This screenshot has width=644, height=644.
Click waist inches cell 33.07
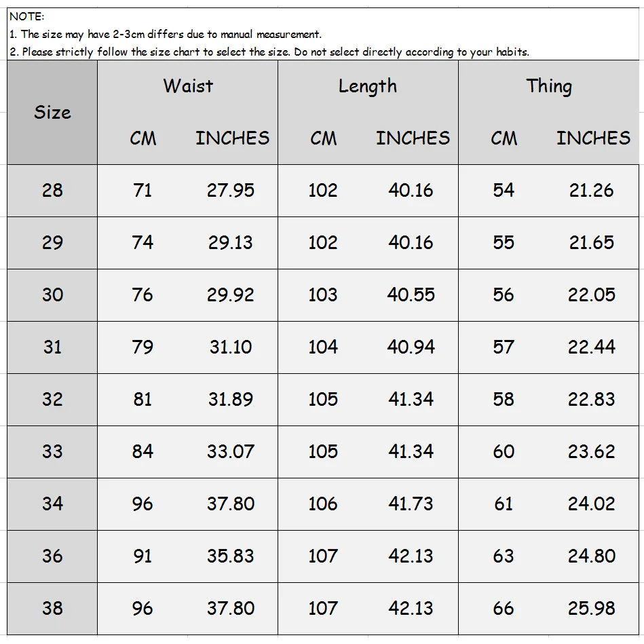click(231, 451)
